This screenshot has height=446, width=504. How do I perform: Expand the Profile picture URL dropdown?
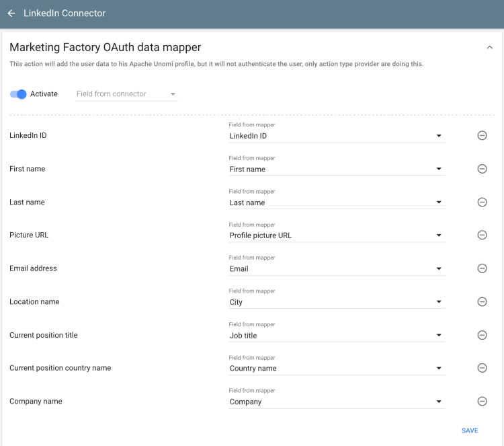336,235
